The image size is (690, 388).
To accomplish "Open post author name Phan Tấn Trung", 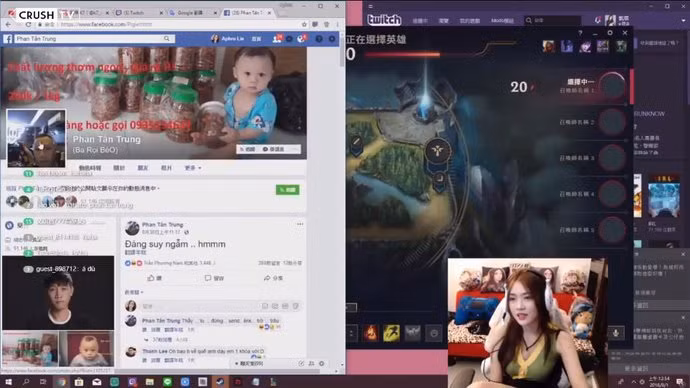I will pos(162,224).
